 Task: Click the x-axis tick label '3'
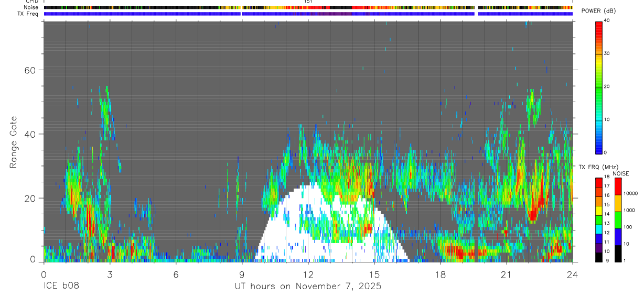tap(110, 274)
